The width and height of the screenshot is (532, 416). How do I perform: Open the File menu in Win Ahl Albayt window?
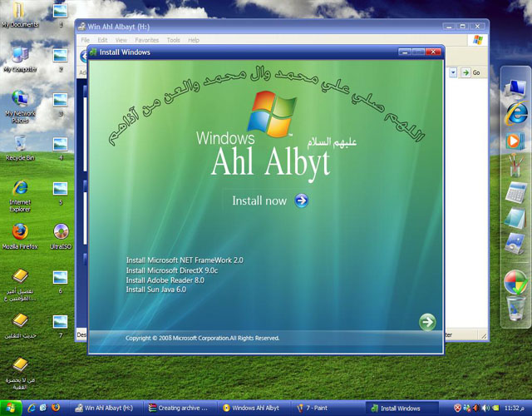[x=85, y=40]
